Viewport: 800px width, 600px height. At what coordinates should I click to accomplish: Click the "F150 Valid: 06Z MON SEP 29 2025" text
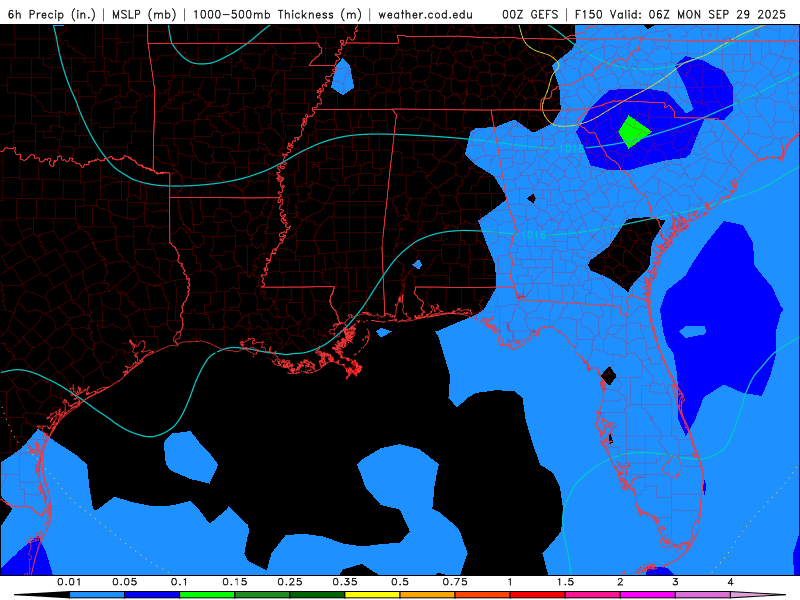[680, 14]
